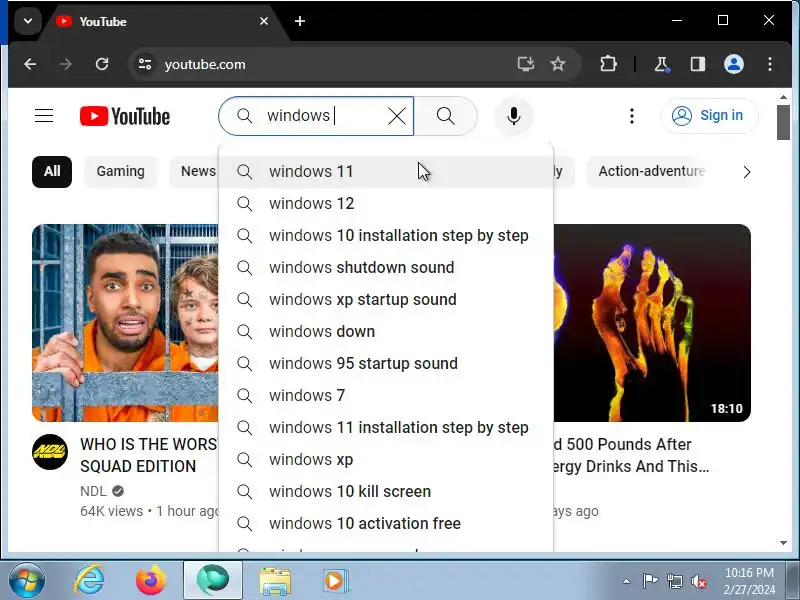This screenshot has height=600, width=800.
Task: Open site information icon in address bar
Action: 145,64
